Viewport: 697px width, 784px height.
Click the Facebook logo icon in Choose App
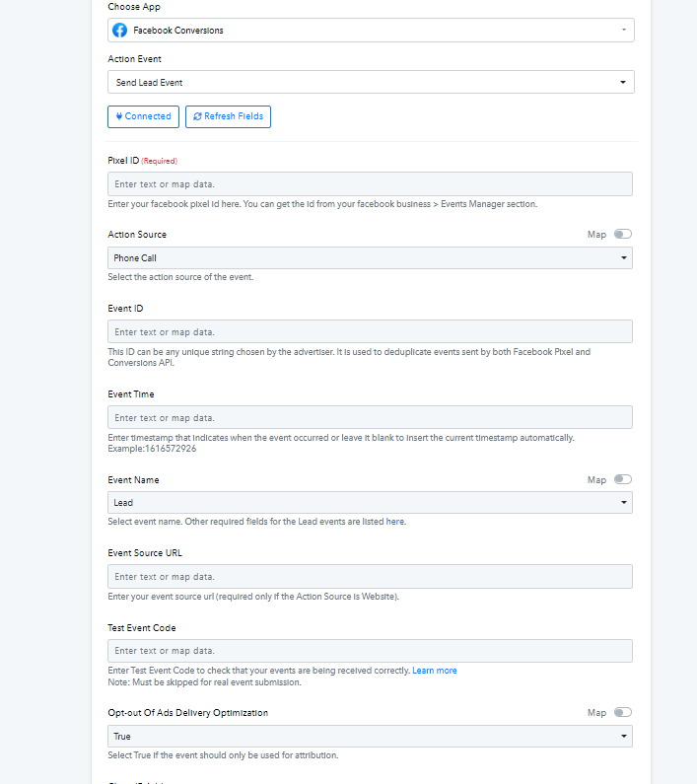(x=120, y=31)
